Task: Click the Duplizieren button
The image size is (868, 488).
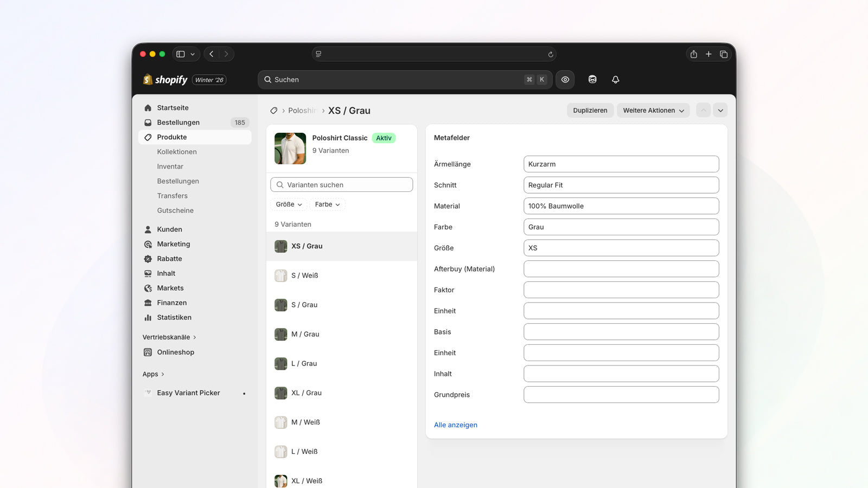Action: (x=590, y=111)
